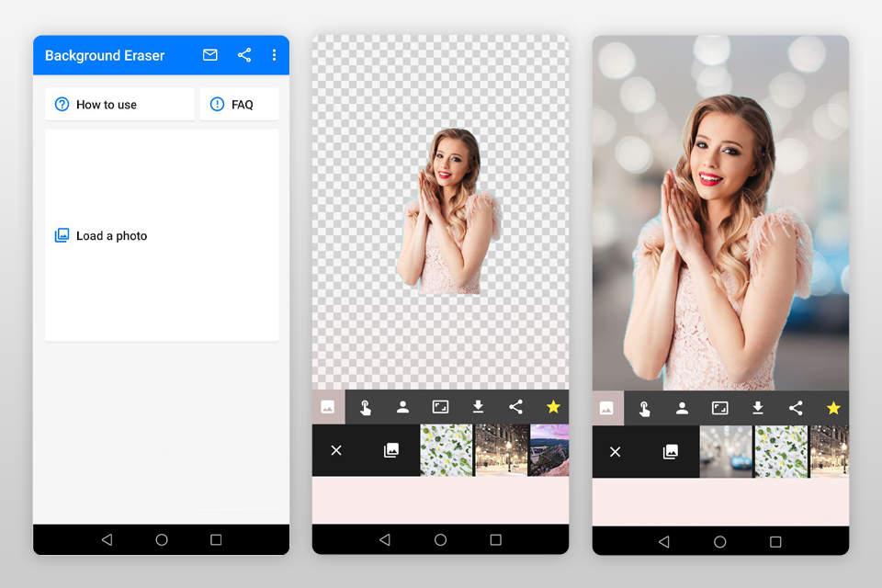
Task: Select the background image tab in right phone
Action: (606, 408)
